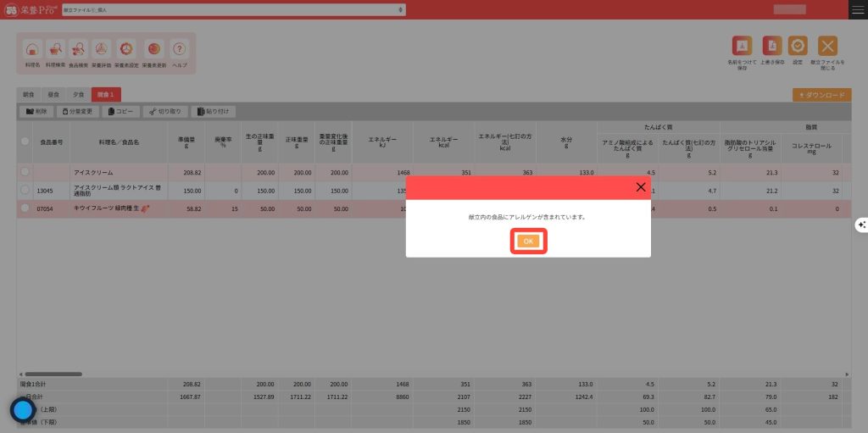The image size is (868, 433).
Task: Click the 栄養素更新 nutrient update icon
Action: click(153, 51)
